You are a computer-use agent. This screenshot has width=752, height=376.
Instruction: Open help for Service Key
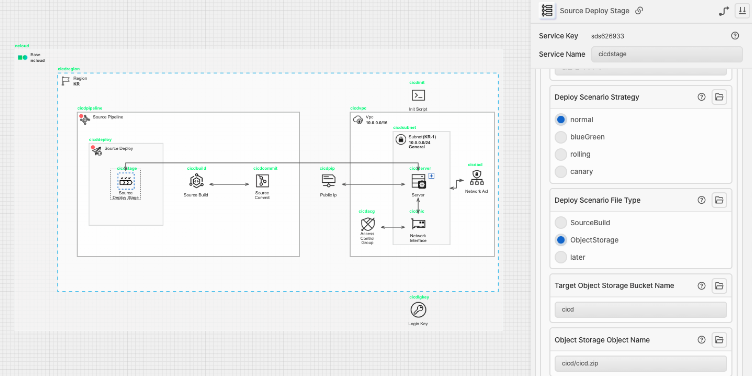(x=735, y=35)
